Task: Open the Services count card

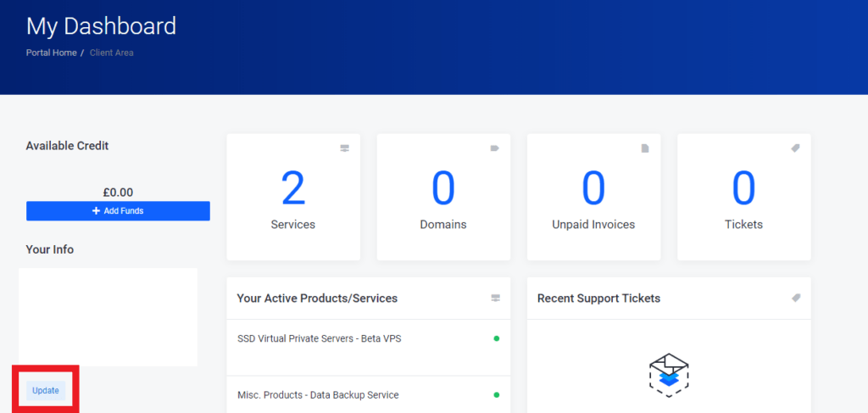Action: click(293, 197)
